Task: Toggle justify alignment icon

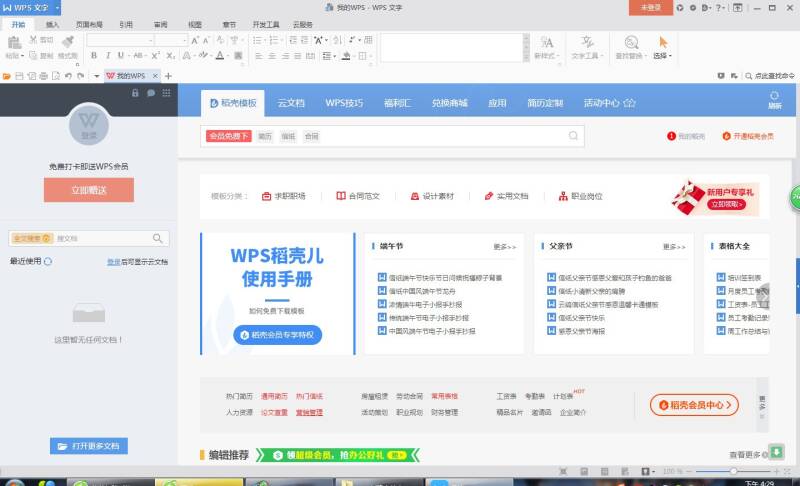Action: 298,56
